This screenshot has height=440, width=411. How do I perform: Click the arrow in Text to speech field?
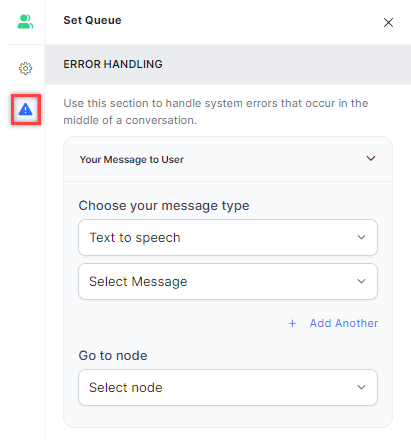coord(361,237)
